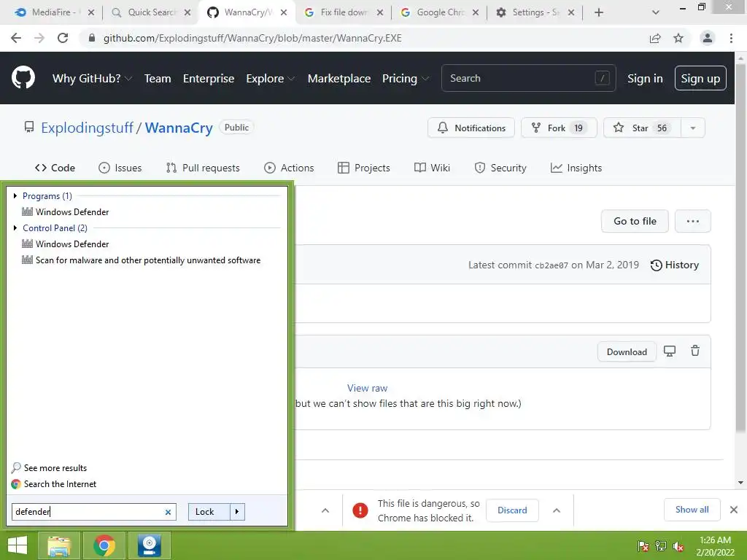Click open with GitHub Desktop icon
This screenshot has height=560, width=747.
pyautogui.click(x=670, y=351)
